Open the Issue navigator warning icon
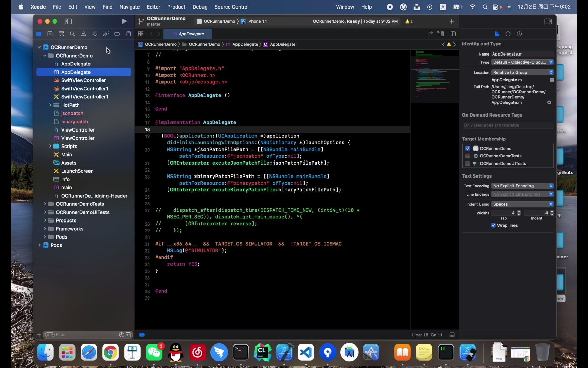The image size is (588, 368). click(x=84, y=34)
